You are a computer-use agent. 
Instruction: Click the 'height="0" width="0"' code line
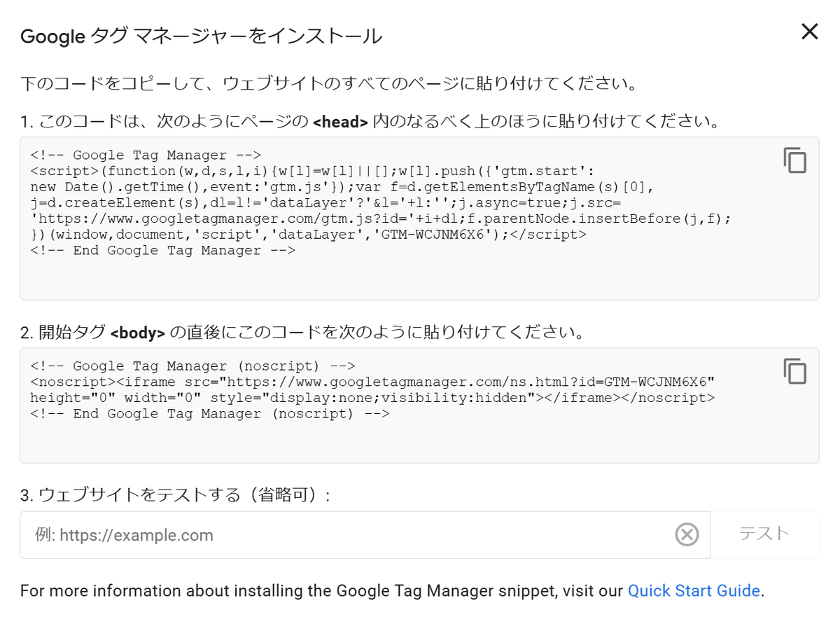tap(372, 398)
